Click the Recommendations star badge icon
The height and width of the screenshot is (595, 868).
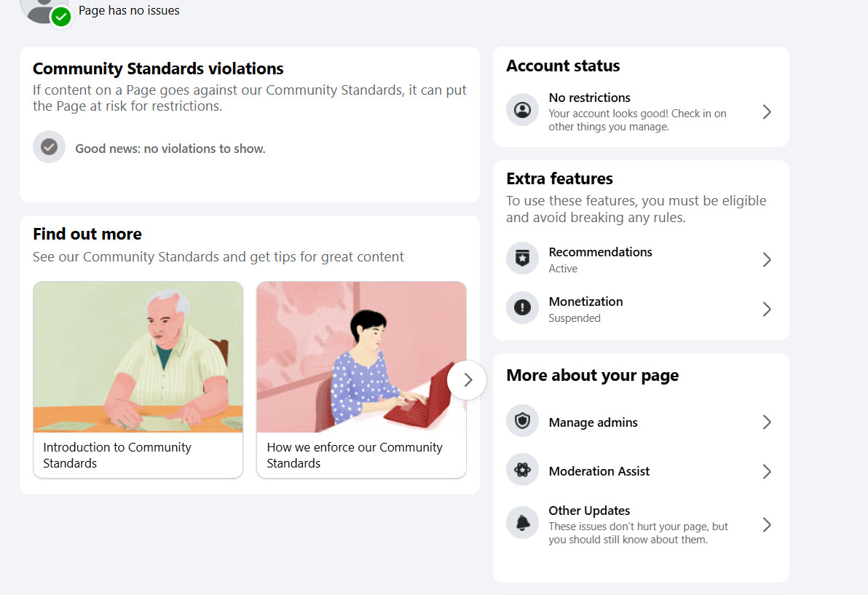coord(522,259)
